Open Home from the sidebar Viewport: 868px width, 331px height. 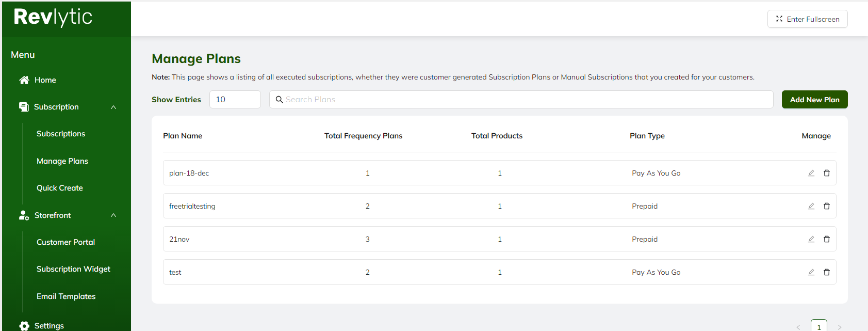(45, 80)
